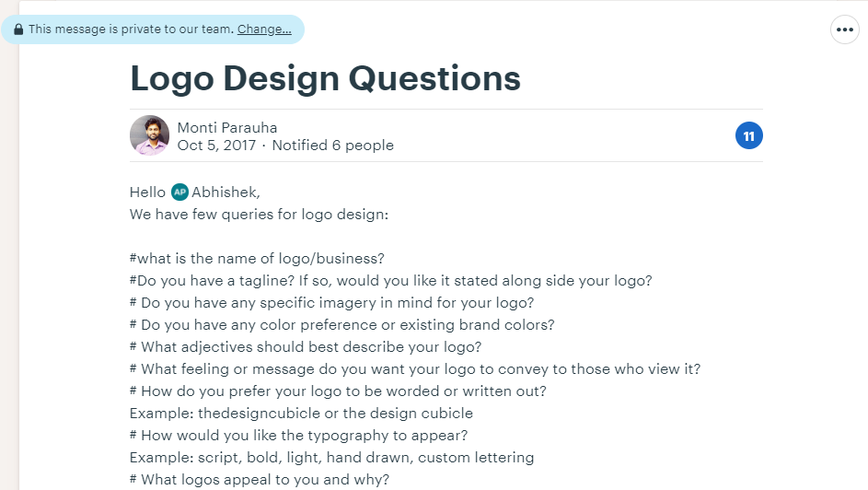Click the line asking name of logo/business
Viewport: 868px width, 490px height.
click(257, 259)
